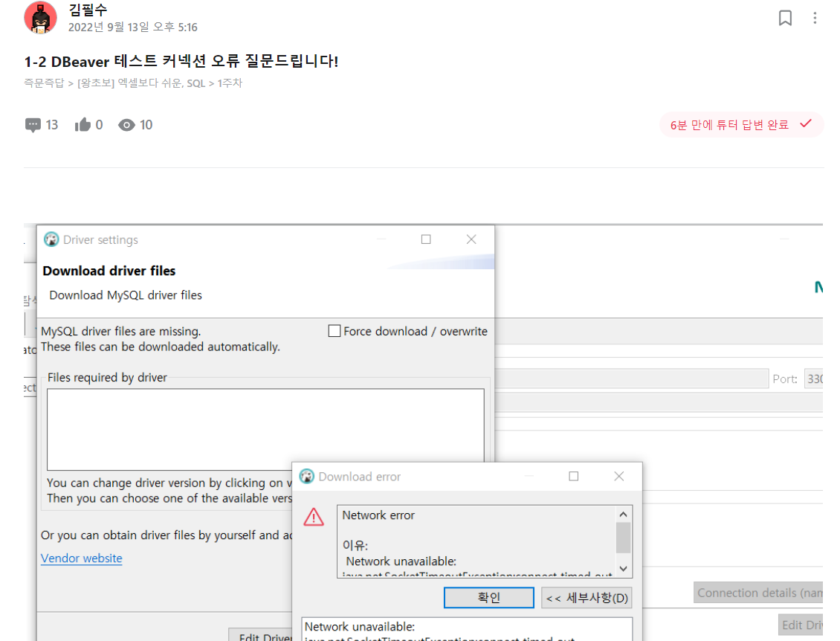Click the 'Download driver files' heading
The image size is (840, 641).
[109, 271]
